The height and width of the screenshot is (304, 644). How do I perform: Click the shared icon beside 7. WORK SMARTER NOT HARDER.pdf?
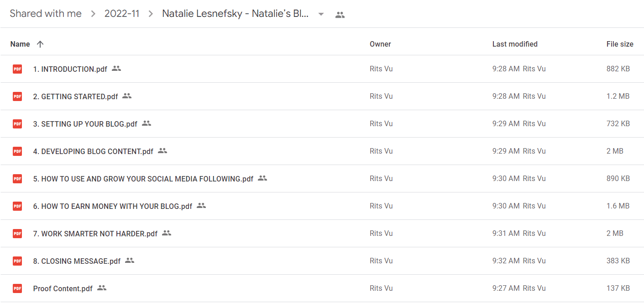(x=167, y=233)
